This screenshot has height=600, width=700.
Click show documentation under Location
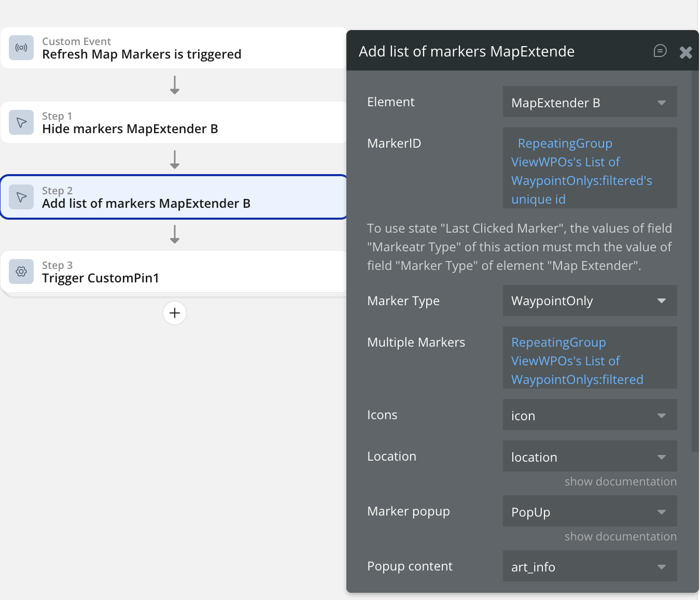coord(620,481)
